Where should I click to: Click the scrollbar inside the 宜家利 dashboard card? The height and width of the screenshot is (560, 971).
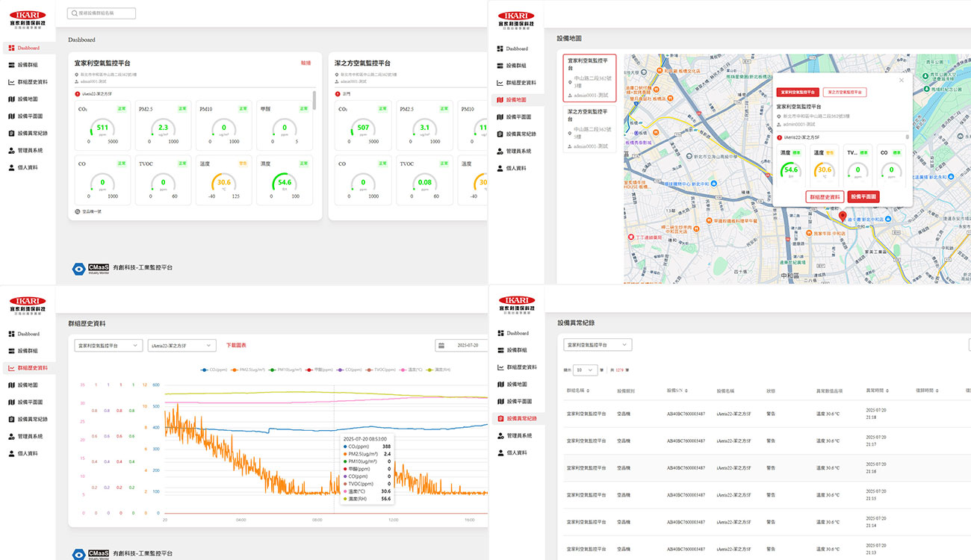314,99
